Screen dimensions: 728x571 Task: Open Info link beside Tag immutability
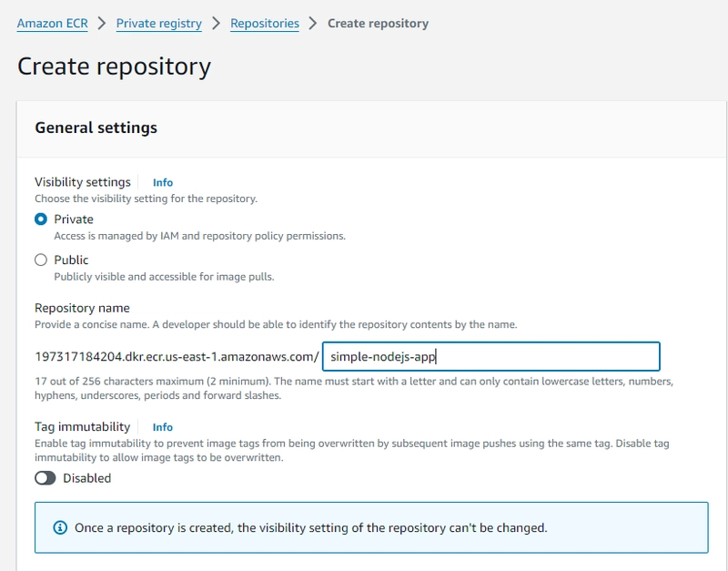tap(163, 427)
